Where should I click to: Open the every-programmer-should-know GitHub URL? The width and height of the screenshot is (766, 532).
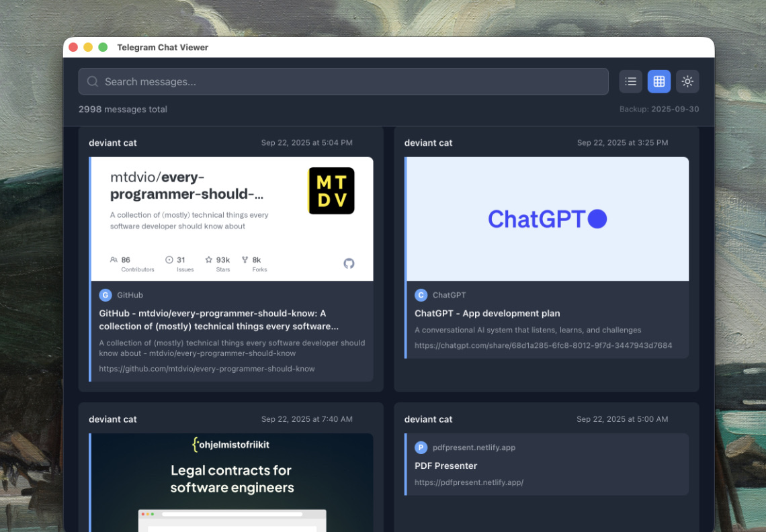207,369
